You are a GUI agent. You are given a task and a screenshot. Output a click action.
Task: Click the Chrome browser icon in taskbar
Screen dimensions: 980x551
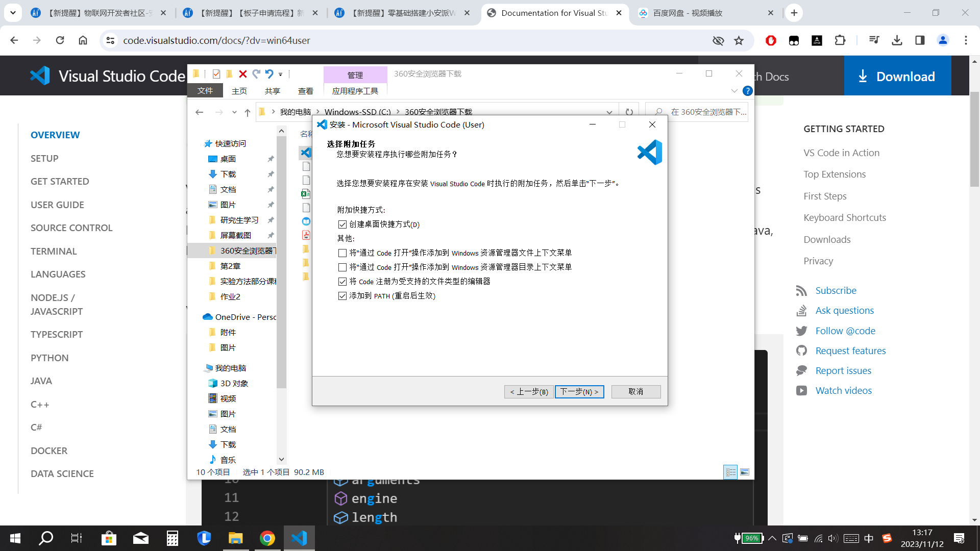click(267, 538)
